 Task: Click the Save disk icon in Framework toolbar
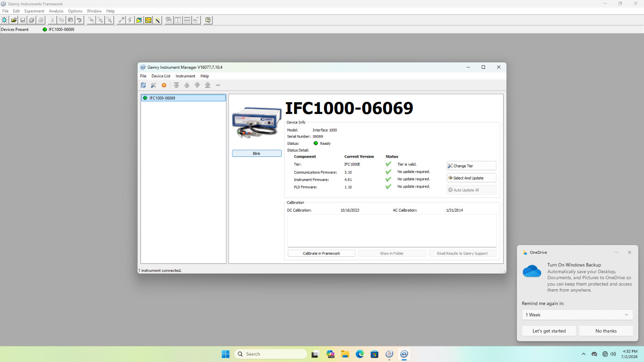23,20
